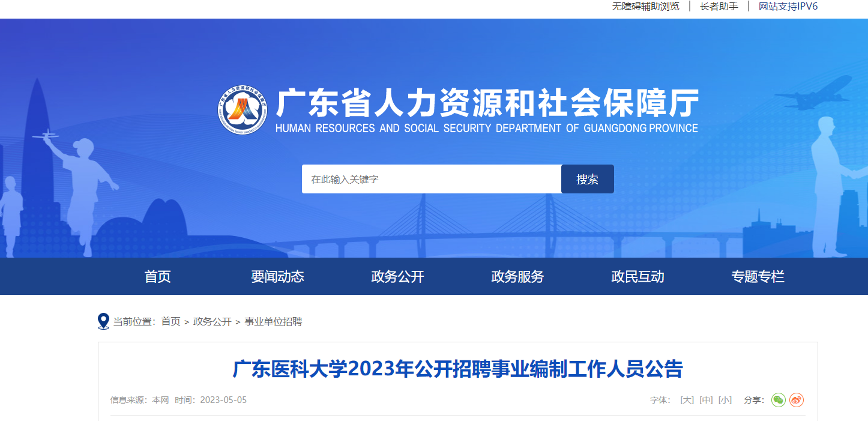This screenshot has height=421, width=868.
Task: Share article via Weibo icon
Action: point(797,400)
